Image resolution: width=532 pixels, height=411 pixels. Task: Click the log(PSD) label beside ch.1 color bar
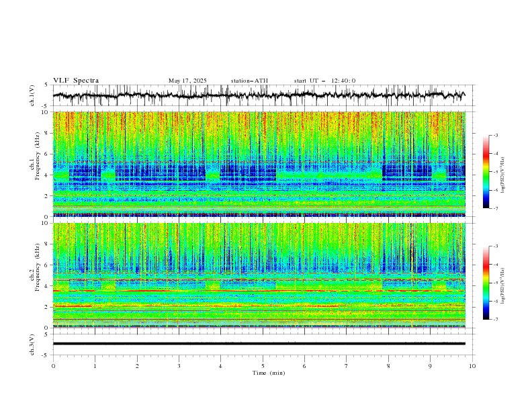click(503, 175)
